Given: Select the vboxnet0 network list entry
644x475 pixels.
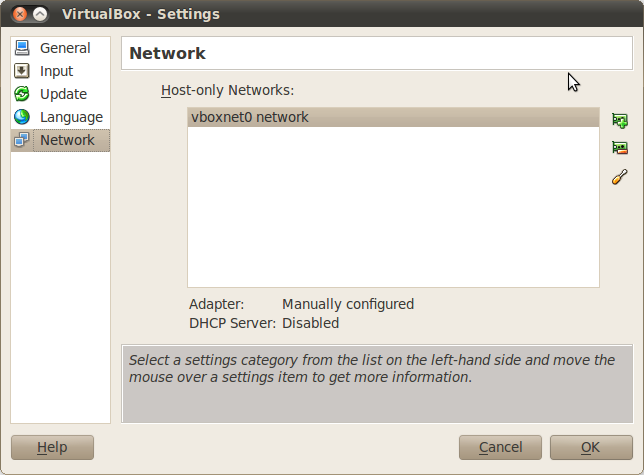Looking at the screenshot, I should pyautogui.click(x=250, y=117).
